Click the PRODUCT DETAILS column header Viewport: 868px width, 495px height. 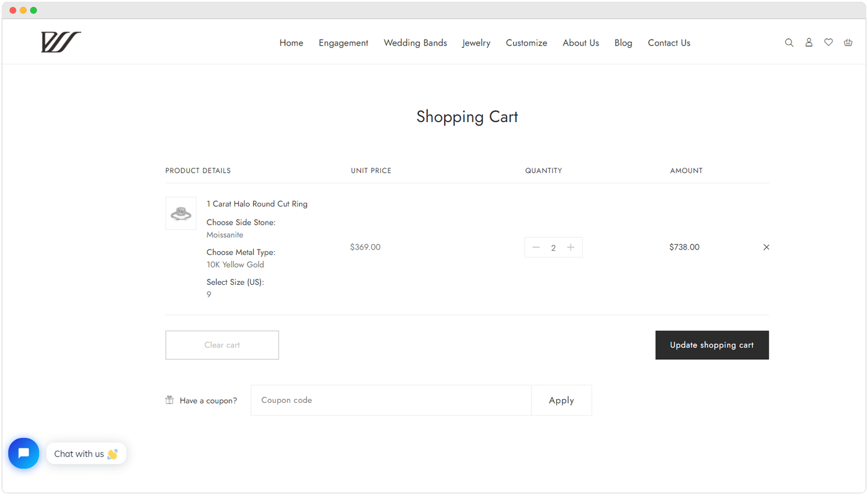[x=198, y=171]
